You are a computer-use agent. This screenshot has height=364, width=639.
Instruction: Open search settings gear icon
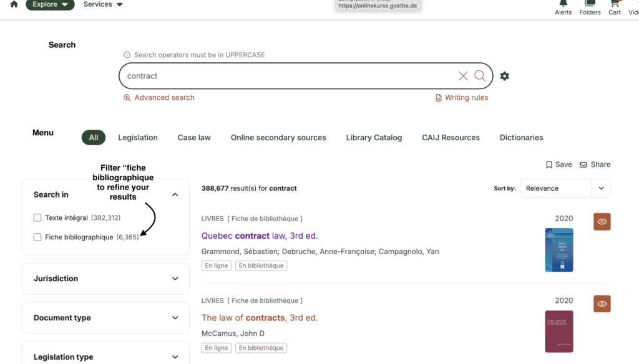point(504,76)
